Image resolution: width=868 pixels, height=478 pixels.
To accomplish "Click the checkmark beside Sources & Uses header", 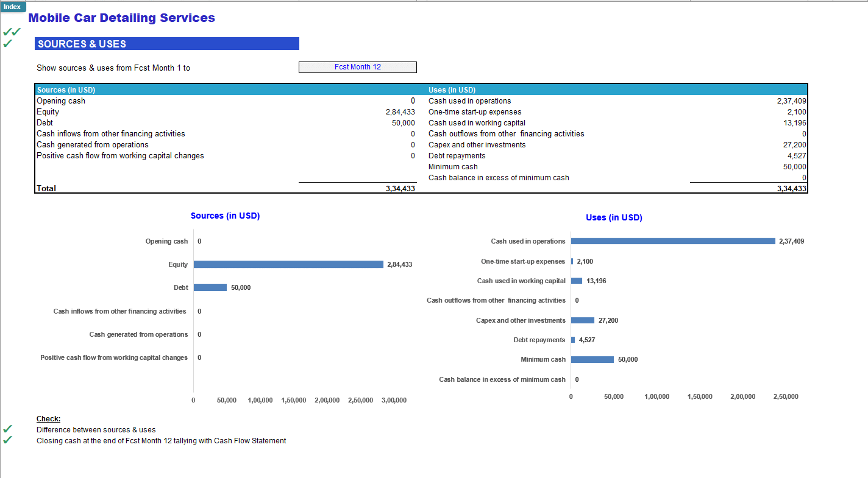I will coord(7,44).
